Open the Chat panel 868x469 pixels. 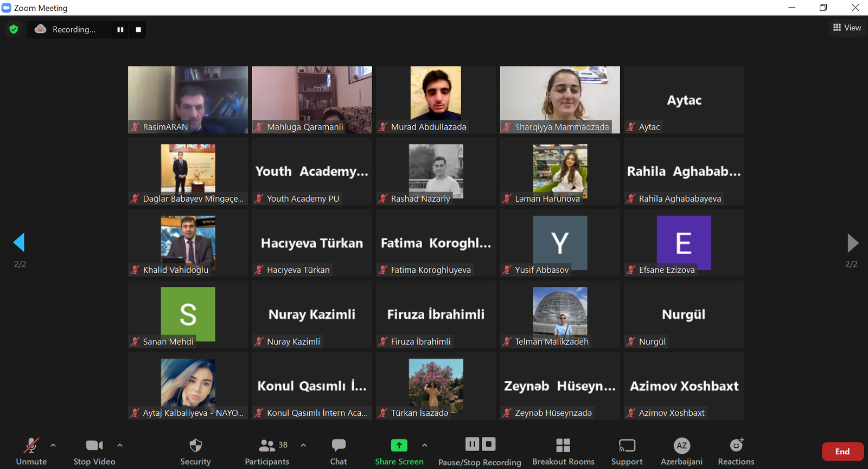tap(339, 451)
